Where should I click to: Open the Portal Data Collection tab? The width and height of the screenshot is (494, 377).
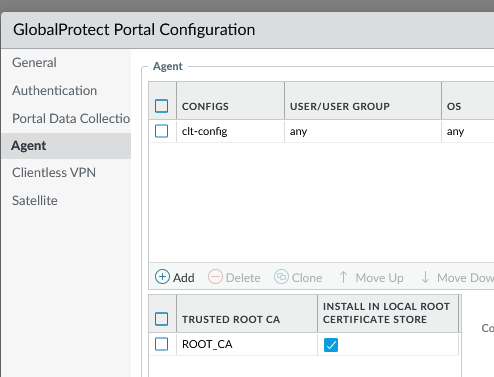tap(71, 119)
